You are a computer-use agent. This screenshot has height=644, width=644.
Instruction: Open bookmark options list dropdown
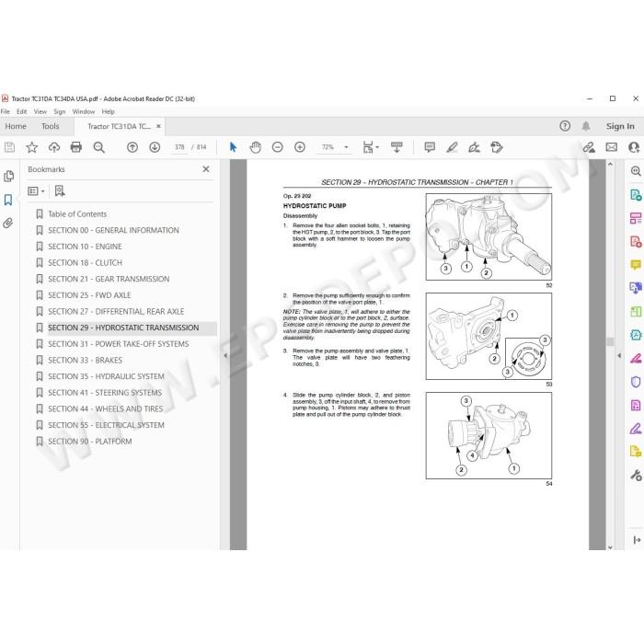click(x=36, y=191)
